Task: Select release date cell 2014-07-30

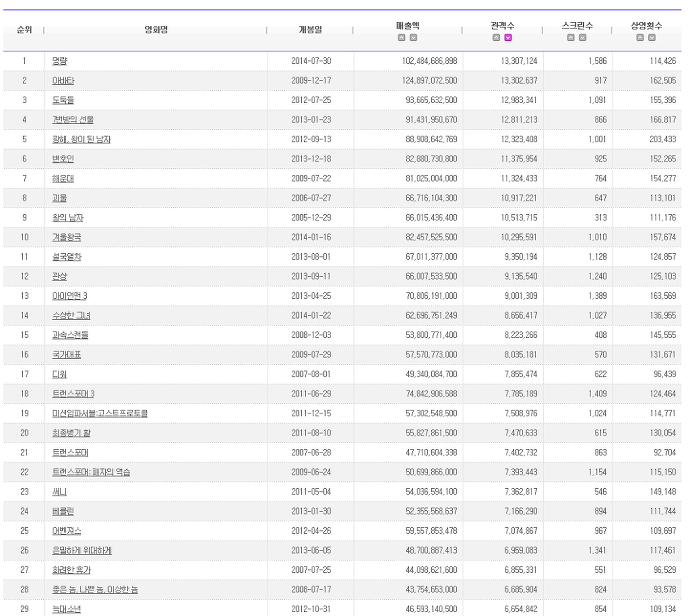Action: pyautogui.click(x=311, y=61)
